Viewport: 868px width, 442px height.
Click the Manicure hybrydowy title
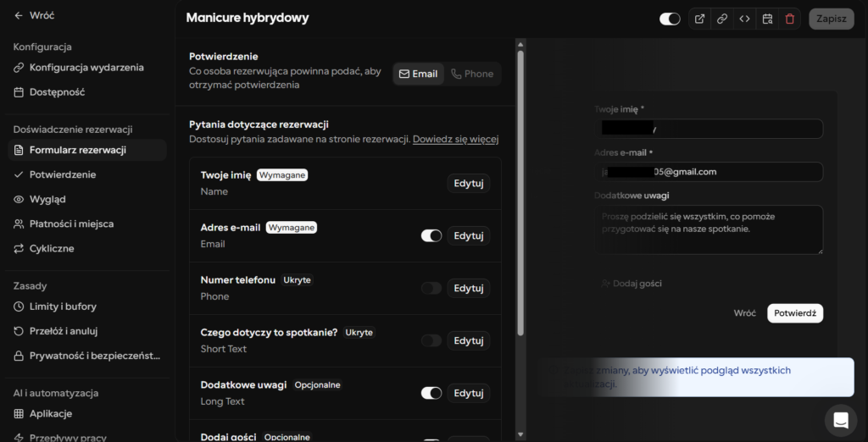248,18
